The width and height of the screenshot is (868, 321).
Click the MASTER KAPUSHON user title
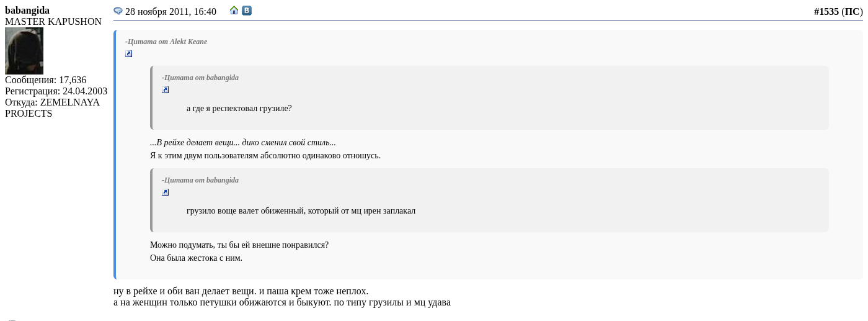[53, 22]
